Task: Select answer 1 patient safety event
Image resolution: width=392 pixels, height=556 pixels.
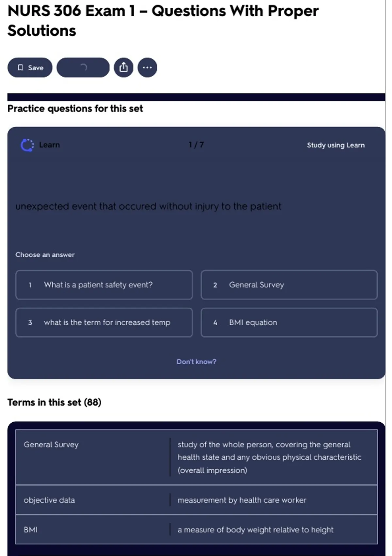Action: (104, 285)
